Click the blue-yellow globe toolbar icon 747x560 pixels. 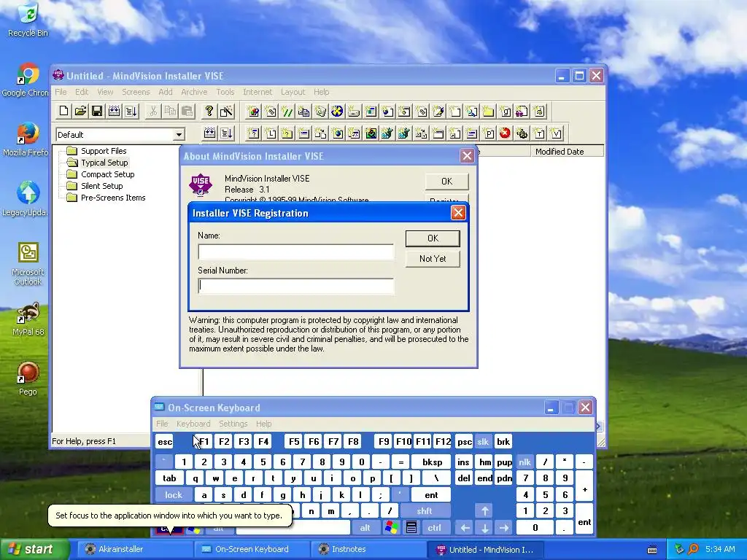click(337, 112)
